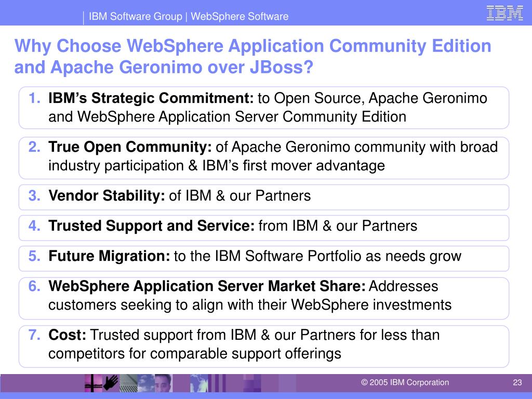This screenshot has height=399, width=532.
Task: Click text 'customers seeking to align with their WebSphere investments'
Action: pyautogui.click(x=250, y=304)
